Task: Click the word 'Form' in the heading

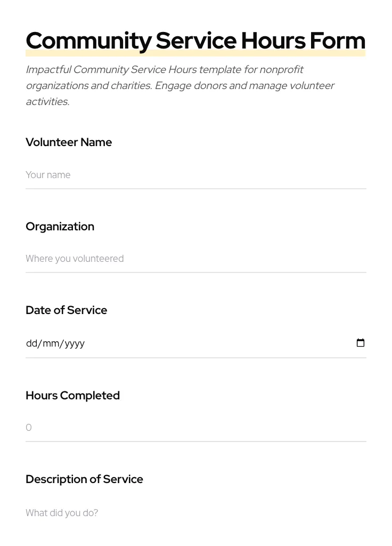Action: coord(337,41)
